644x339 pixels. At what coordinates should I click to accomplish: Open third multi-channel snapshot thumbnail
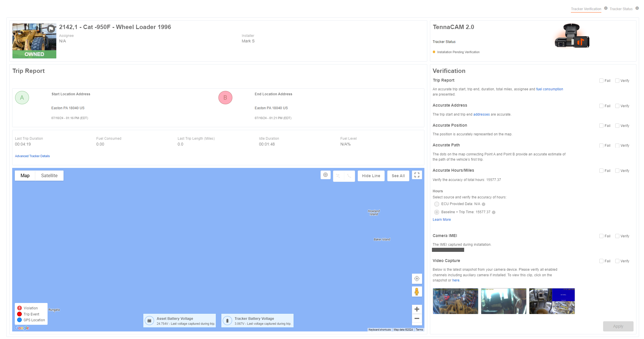click(552, 301)
